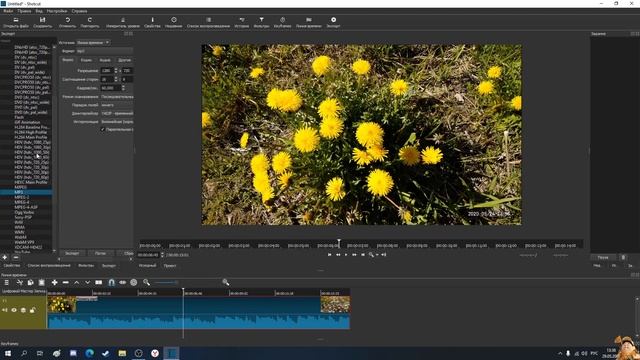Viewport: 640px width, 360px height.
Task: Click the Save toolbar icon
Action: pos(42,20)
